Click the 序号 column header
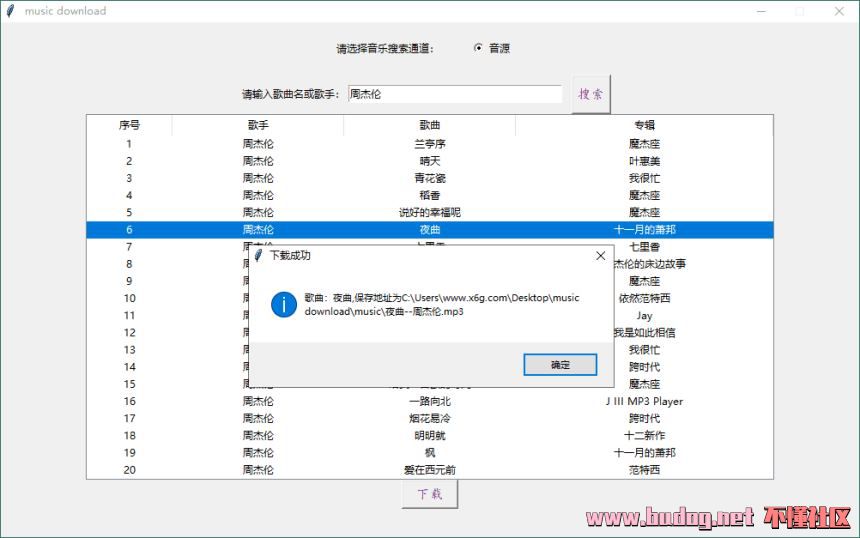 (129, 125)
